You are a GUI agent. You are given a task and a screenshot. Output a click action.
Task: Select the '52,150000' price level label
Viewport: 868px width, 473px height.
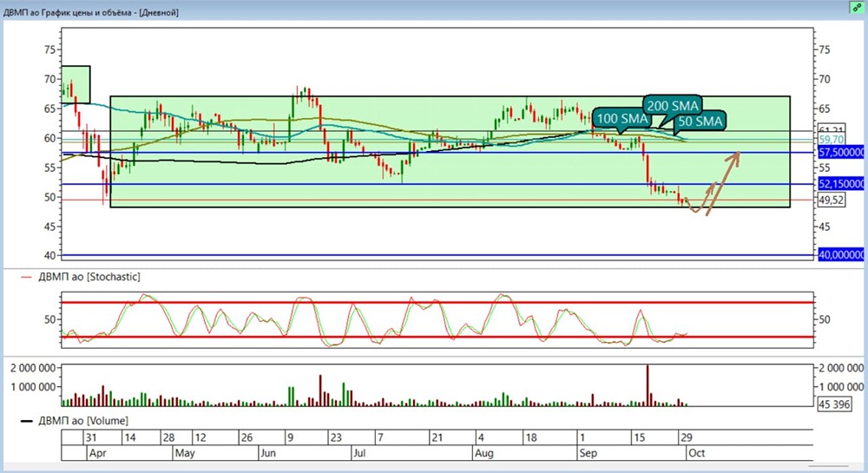[x=841, y=184]
